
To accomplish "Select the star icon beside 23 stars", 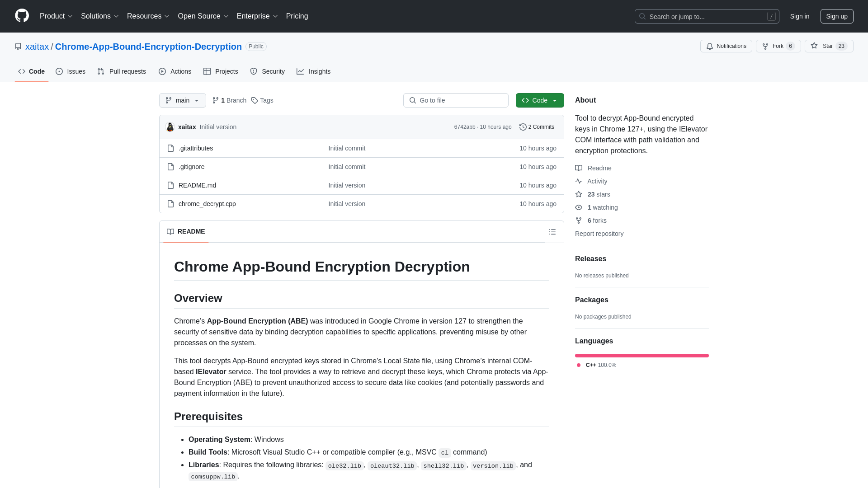I will (x=579, y=194).
